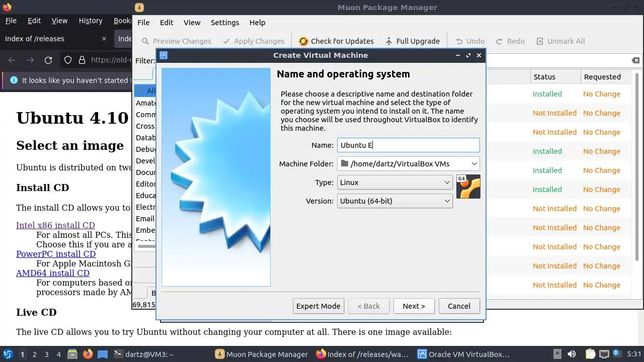The height and width of the screenshot is (362, 644).
Task: Switch to the dartz@VM3 terminal task
Action: (x=143, y=354)
